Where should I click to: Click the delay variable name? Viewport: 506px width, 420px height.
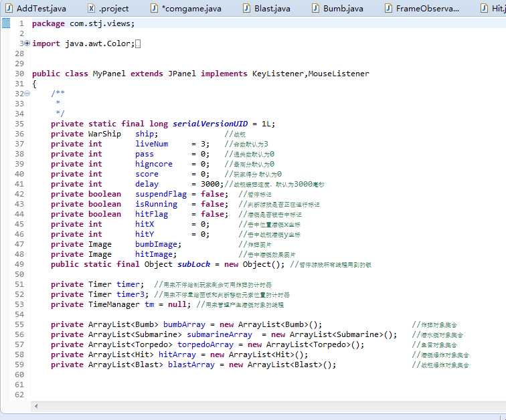(147, 184)
